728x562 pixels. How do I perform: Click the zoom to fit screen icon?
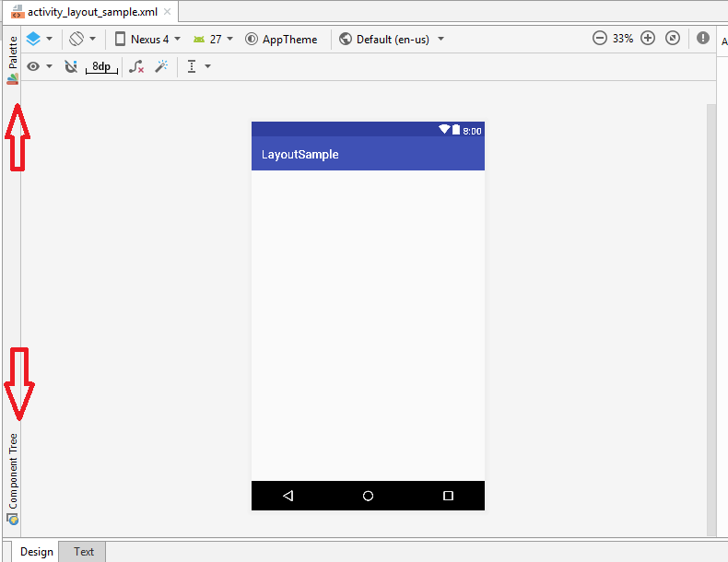point(673,39)
